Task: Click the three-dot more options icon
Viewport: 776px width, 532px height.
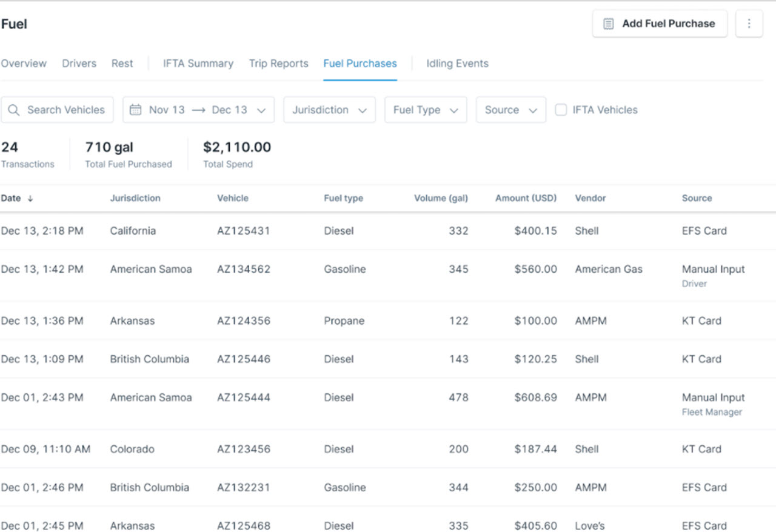Action: pyautogui.click(x=749, y=24)
